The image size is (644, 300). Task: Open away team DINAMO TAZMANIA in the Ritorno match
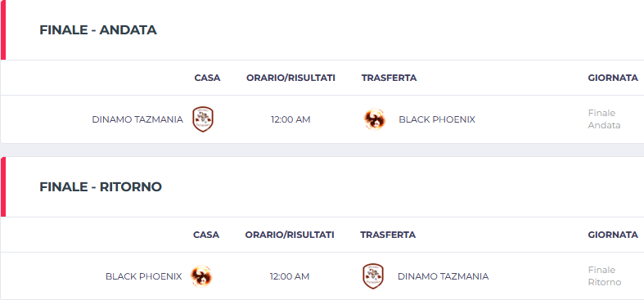[x=444, y=276]
